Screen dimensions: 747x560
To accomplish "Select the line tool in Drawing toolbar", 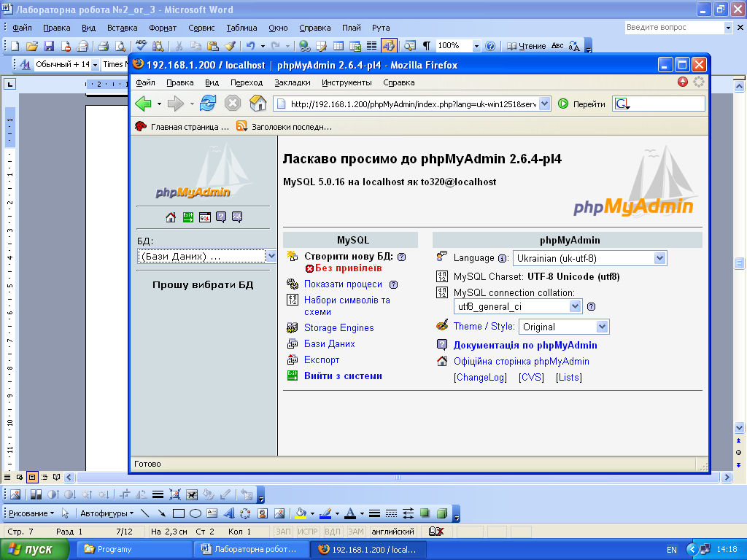I will click(145, 513).
